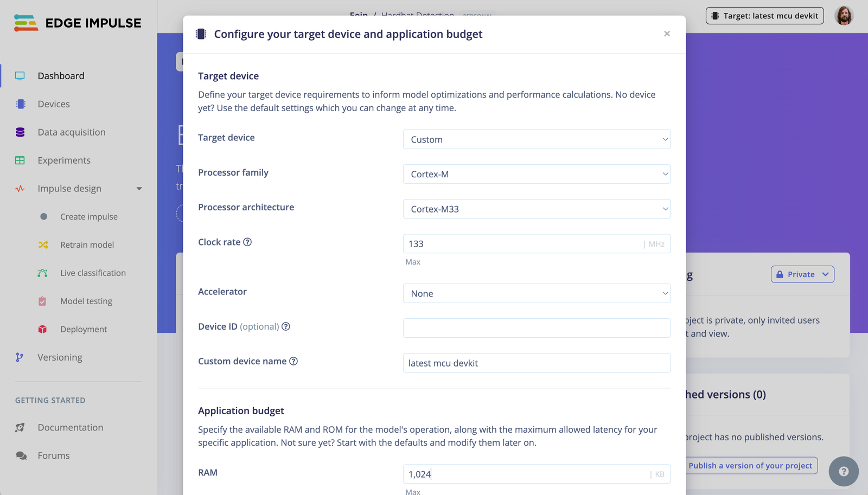Click Publish a version of your project
This screenshot has height=495, width=868.
click(x=751, y=465)
